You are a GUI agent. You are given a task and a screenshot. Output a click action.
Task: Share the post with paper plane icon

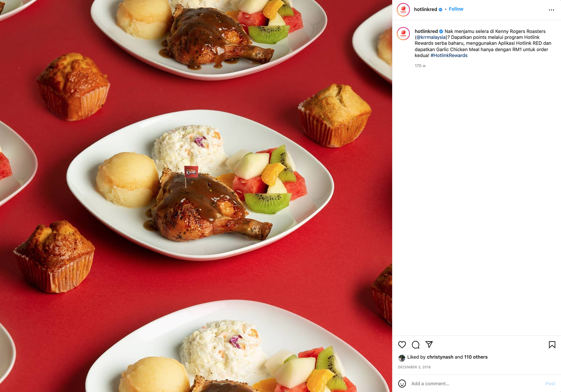429,345
